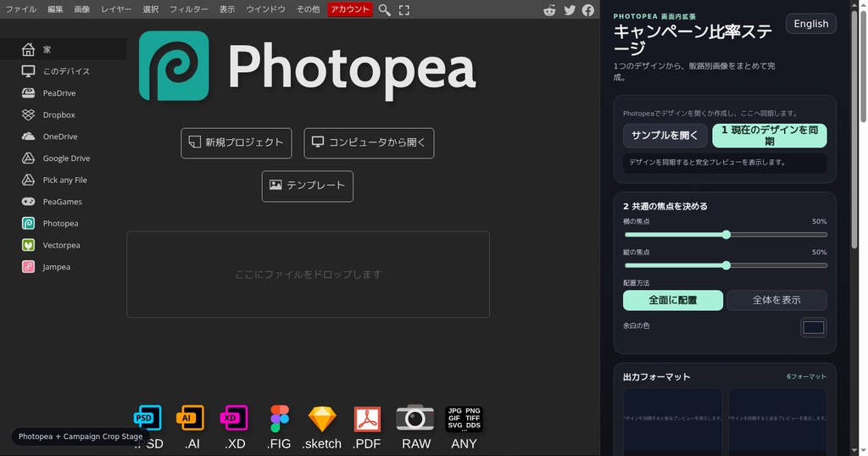Viewport: 868px width, 456px height.
Task: Open the ウインドウ menu
Action: (x=265, y=9)
